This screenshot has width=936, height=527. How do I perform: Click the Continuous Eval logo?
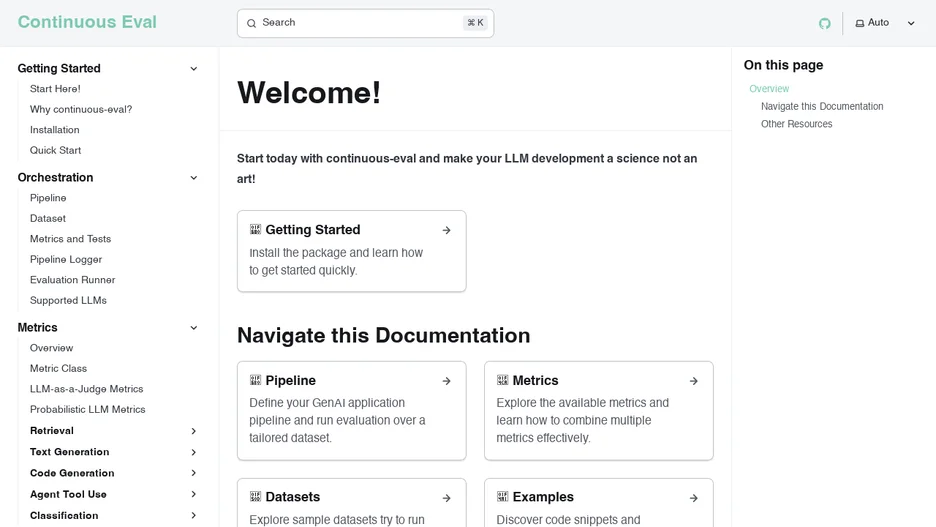87,22
